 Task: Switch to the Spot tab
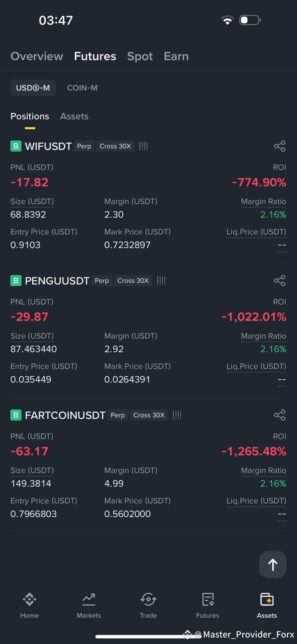(140, 56)
